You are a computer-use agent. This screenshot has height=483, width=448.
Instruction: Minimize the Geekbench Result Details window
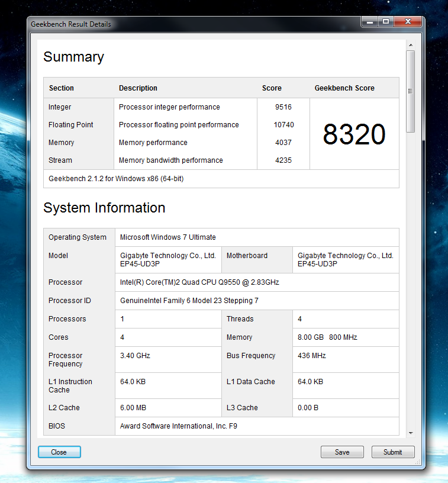(x=370, y=22)
